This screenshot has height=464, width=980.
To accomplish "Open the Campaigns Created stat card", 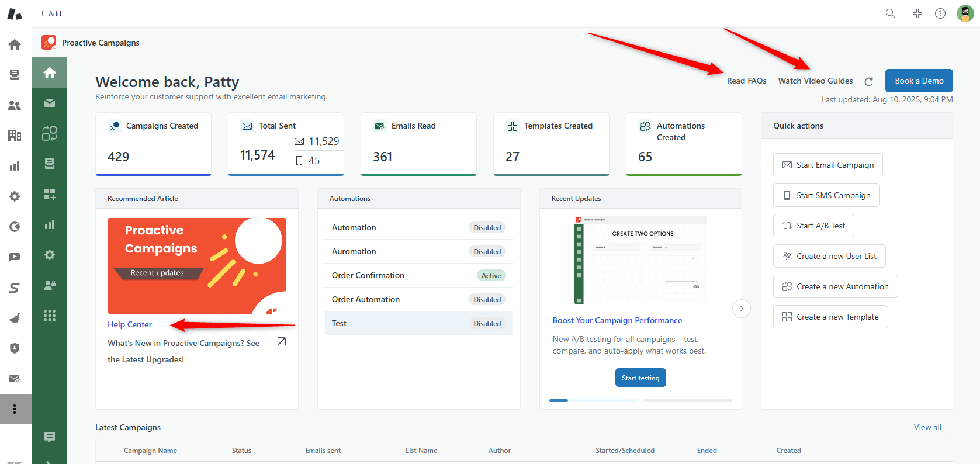I will 153,144.
